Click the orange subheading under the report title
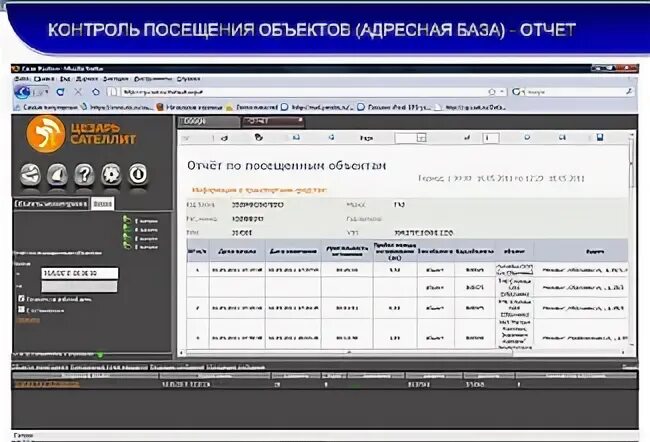The width and height of the screenshot is (650, 442). click(x=260, y=190)
